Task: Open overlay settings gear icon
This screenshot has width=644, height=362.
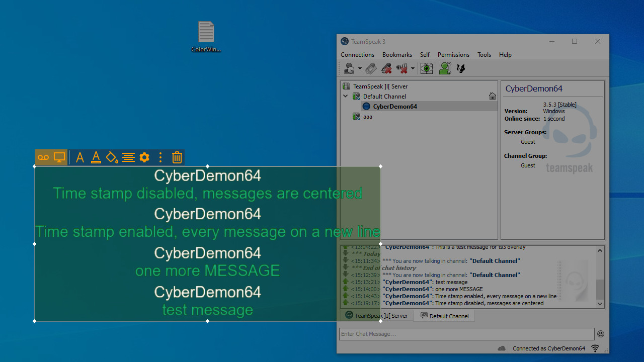Action: (x=144, y=157)
